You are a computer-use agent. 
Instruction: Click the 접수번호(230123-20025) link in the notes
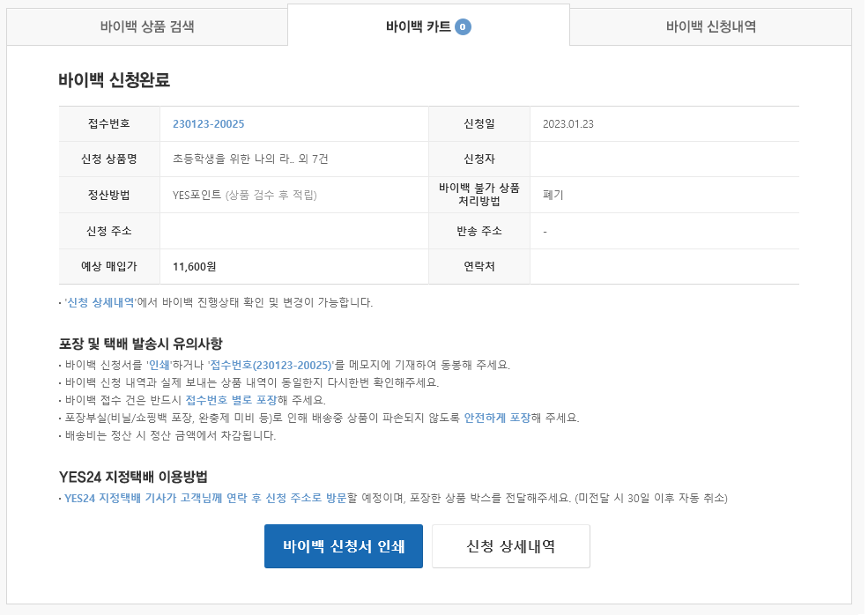click(271, 365)
